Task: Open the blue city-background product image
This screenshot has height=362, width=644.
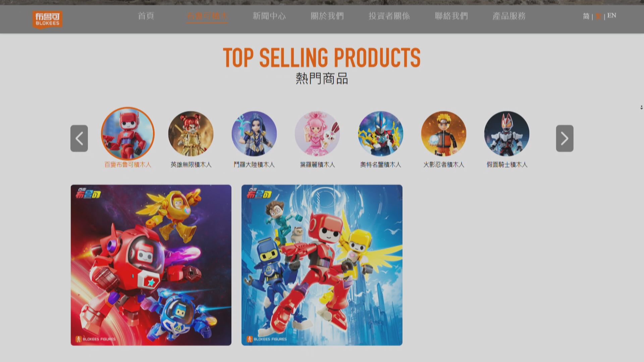Action: click(322, 265)
